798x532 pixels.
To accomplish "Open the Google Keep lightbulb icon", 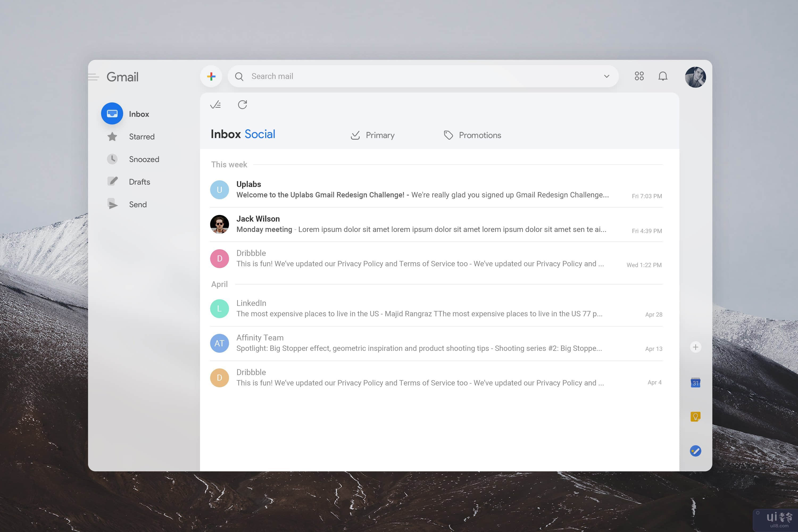I will [x=695, y=416].
